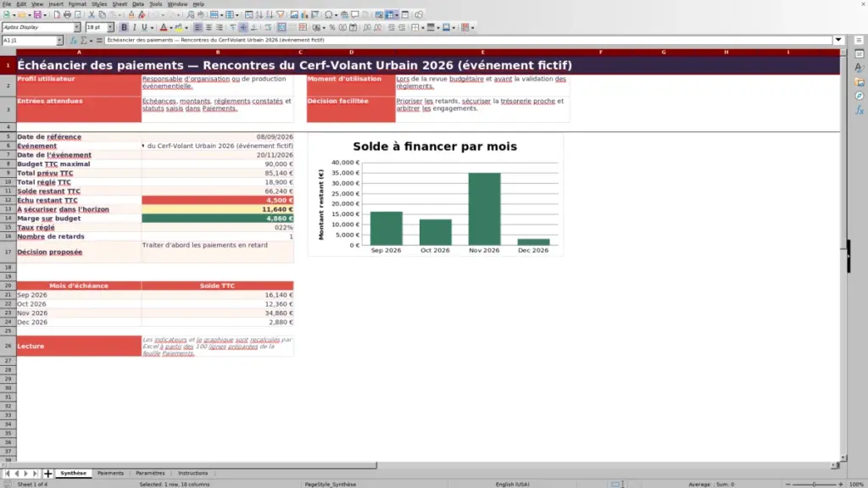
Task: Apply the font color red A swatch
Action: pos(164,28)
